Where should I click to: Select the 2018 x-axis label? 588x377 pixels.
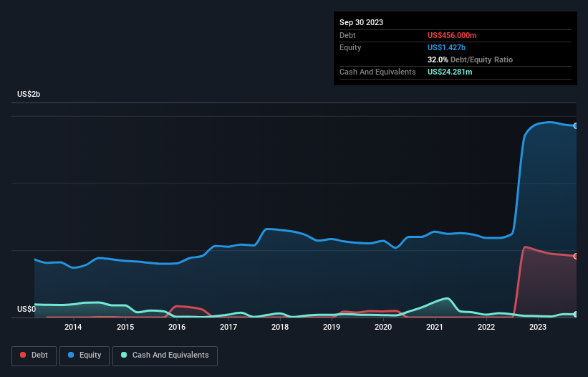[x=280, y=327]
